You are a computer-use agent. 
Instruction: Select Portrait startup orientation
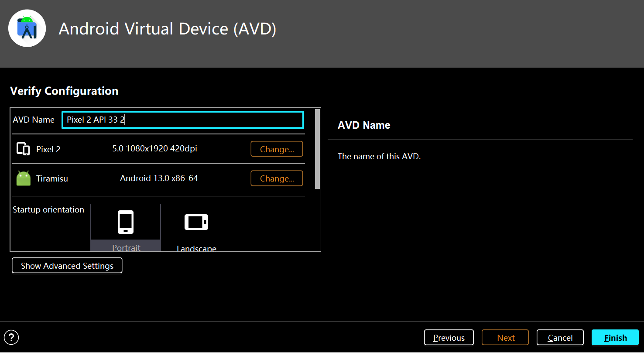pos(126,227)
